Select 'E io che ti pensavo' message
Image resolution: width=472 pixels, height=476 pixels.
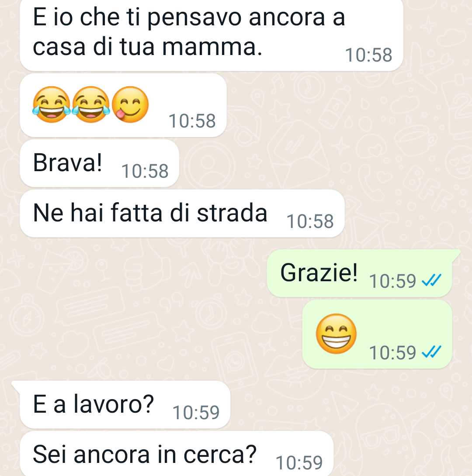click(x=212, y=35)
